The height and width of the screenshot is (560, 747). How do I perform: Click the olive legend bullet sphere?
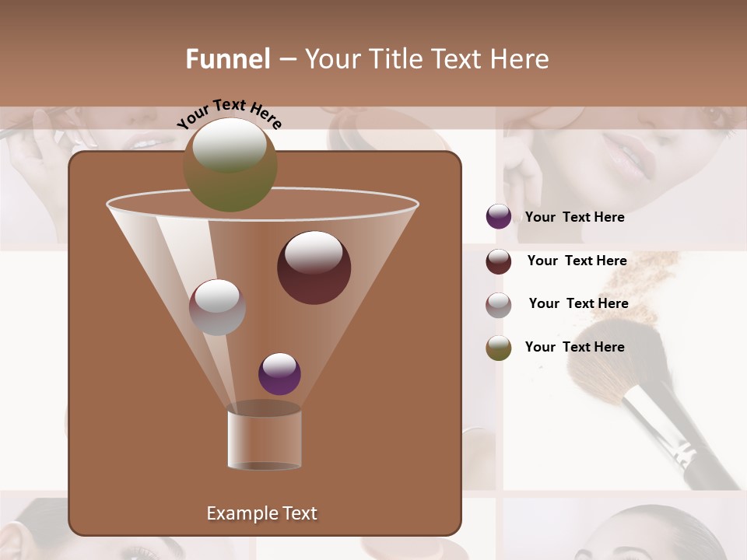498,348
